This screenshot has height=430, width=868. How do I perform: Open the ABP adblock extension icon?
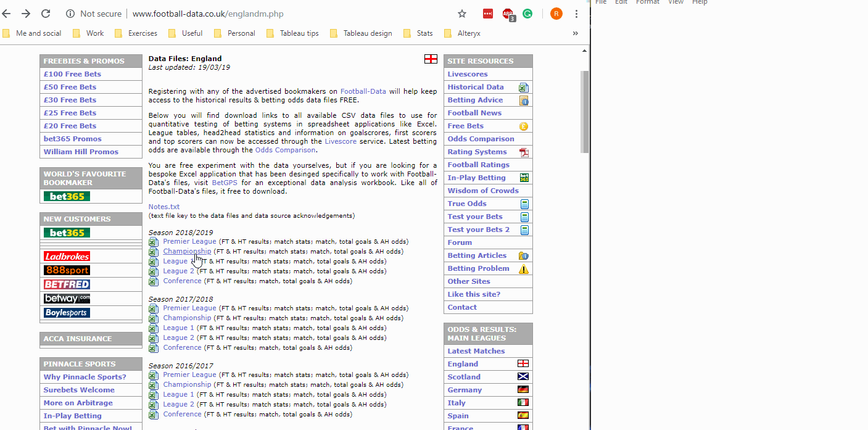pos(508,14)
